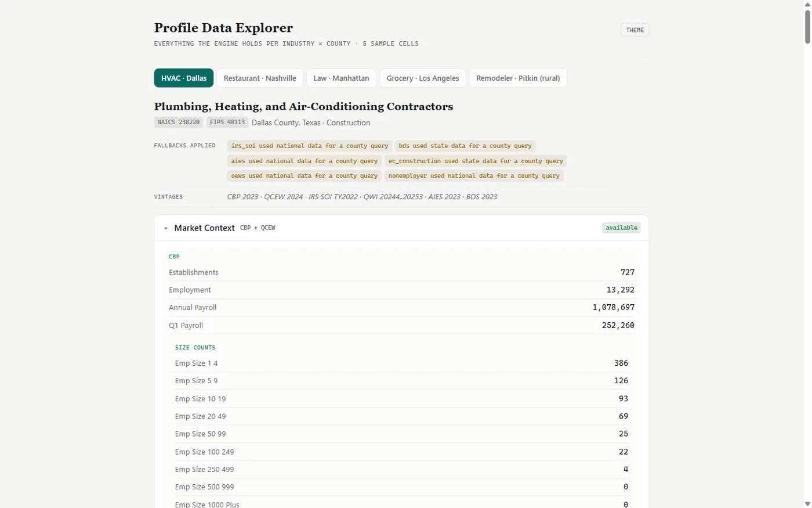
Task: Click the Plumbing, Heating, and Air-Conditioning Contractors heading
Action: coord(303,106)
